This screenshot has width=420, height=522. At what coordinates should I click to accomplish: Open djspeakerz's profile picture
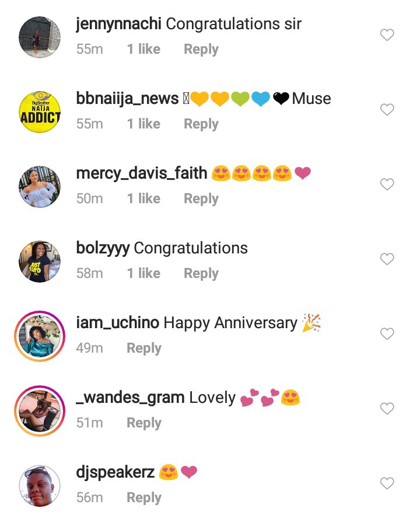coord(40,486)
